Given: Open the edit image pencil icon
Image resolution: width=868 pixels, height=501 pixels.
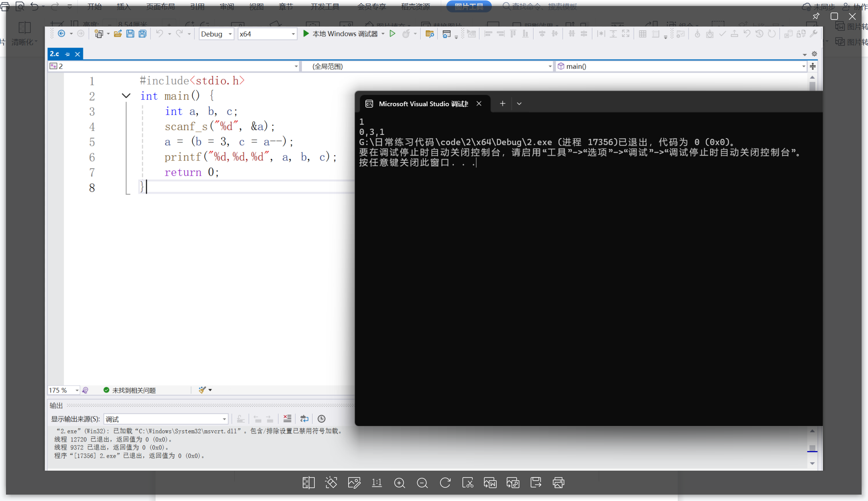Looking at the screenshot, I should pyautogui.click(x=354, y=483).
